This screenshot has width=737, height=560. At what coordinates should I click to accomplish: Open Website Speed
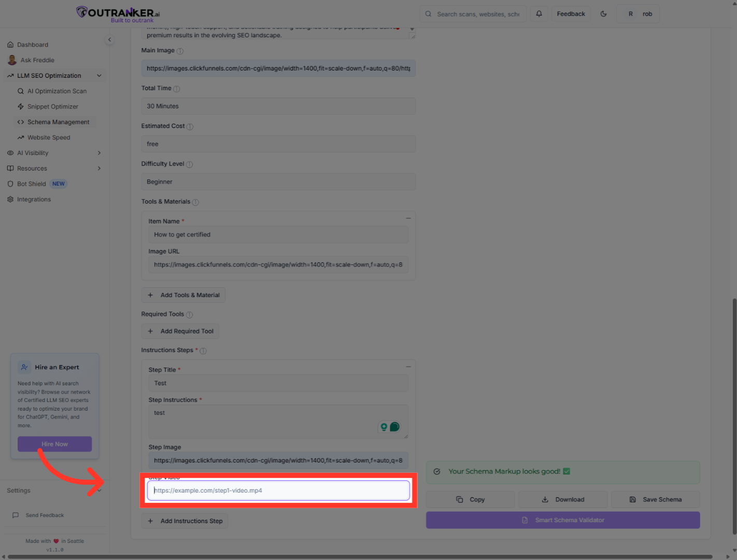point(49,138)
